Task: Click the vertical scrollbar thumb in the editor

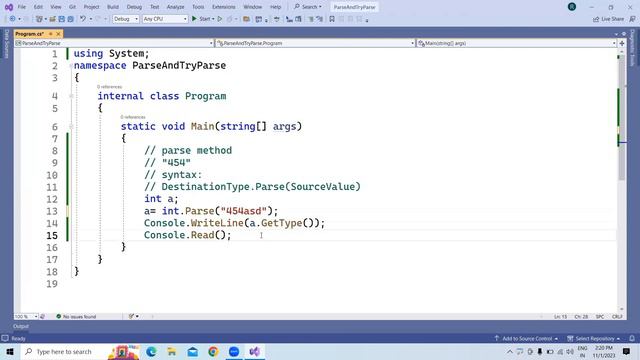Action: pyautogui.click(x=622, y=118)
